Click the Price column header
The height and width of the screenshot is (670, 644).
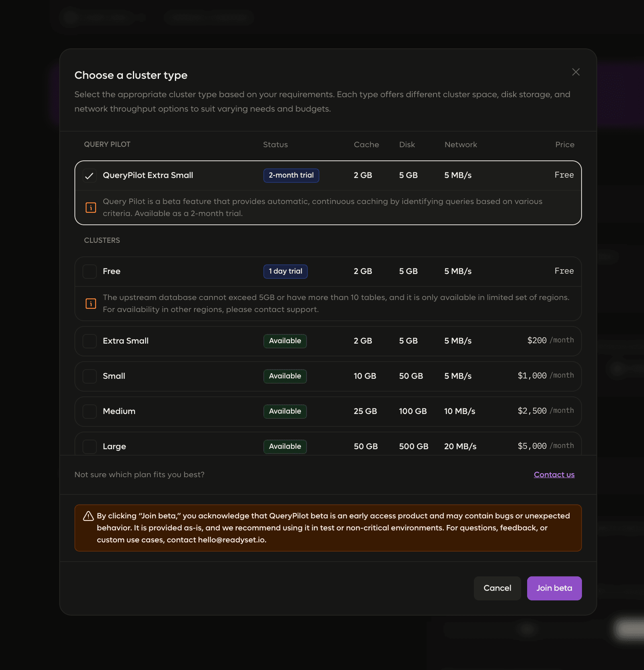tap(565, 145)
